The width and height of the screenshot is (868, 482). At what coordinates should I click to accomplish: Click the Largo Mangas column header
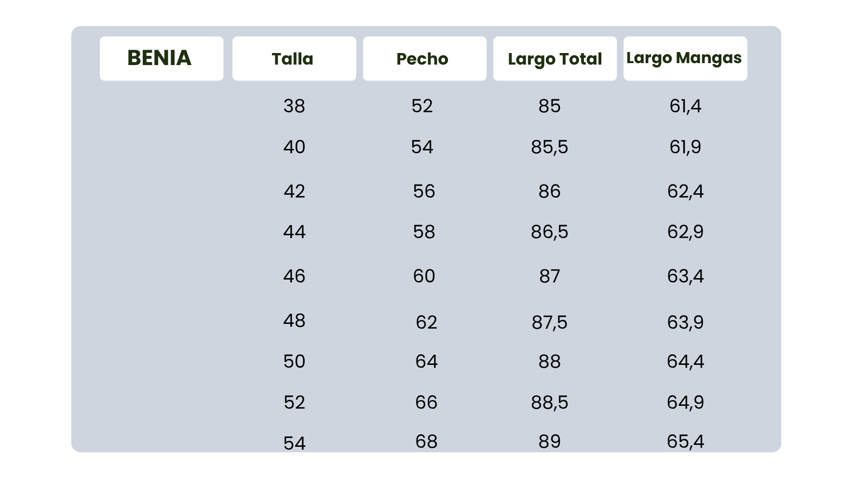684,58
